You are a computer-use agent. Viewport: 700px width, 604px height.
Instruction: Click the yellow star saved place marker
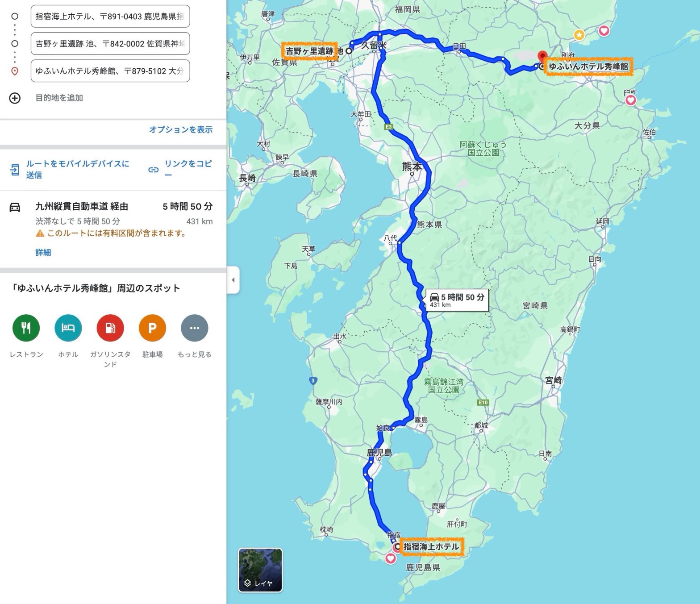click(x=579, y=35)
